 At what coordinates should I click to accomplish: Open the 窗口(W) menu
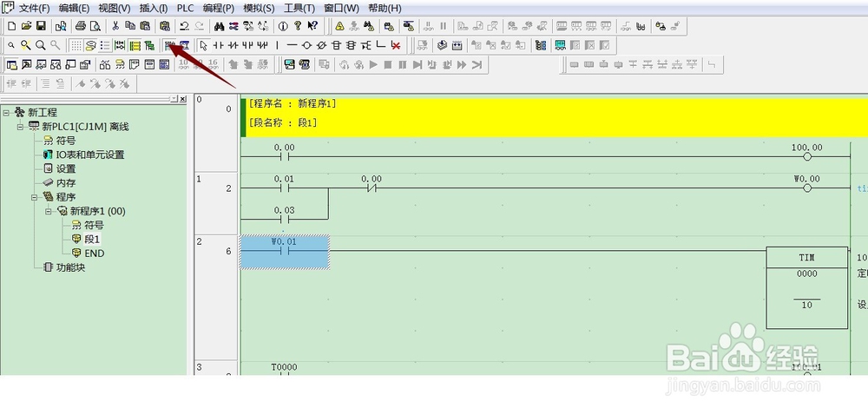[x=341, y=9]
